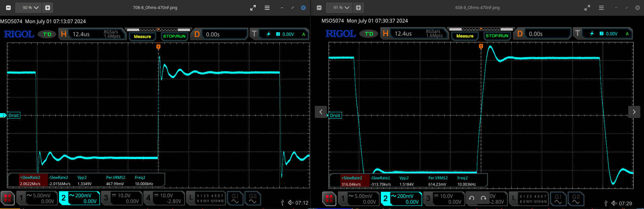Click D 0.00s delay field in left scope
Viewport: 644px width, 209px height.
point(219,34)
